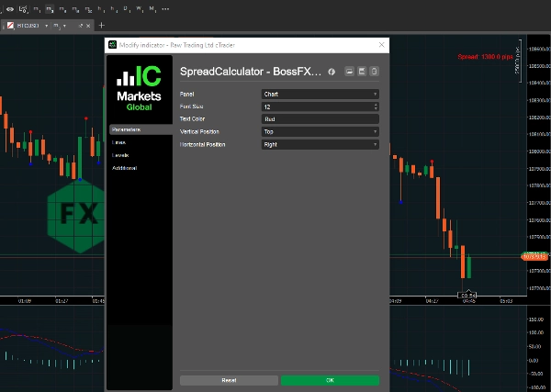Click the chart type icon on chart tab
Image resolution: width=551 pixels, height=392 pixels.
[10, 26]
